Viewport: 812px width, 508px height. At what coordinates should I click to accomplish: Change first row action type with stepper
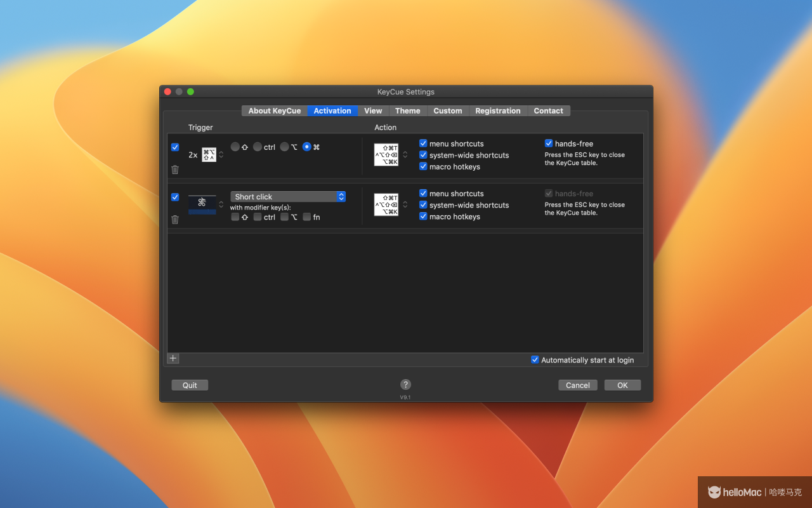pyautogui.click(x=405, y=154)
